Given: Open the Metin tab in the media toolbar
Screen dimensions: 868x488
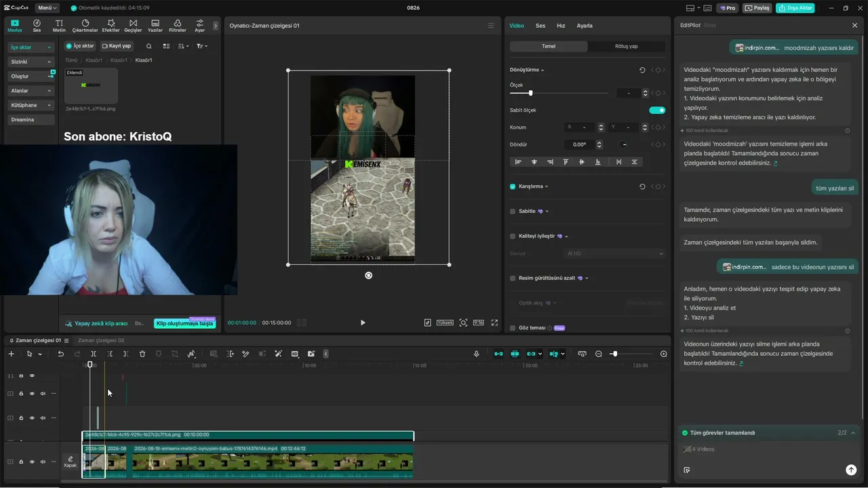Looking at the screenshot, I should [59, 26].
